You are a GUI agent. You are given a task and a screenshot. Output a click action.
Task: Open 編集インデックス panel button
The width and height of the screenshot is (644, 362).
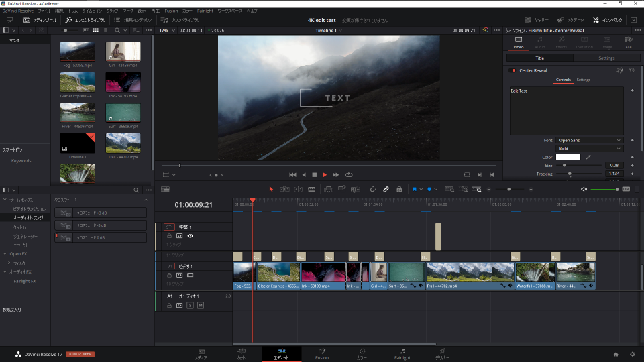click(x=133, y=20)
